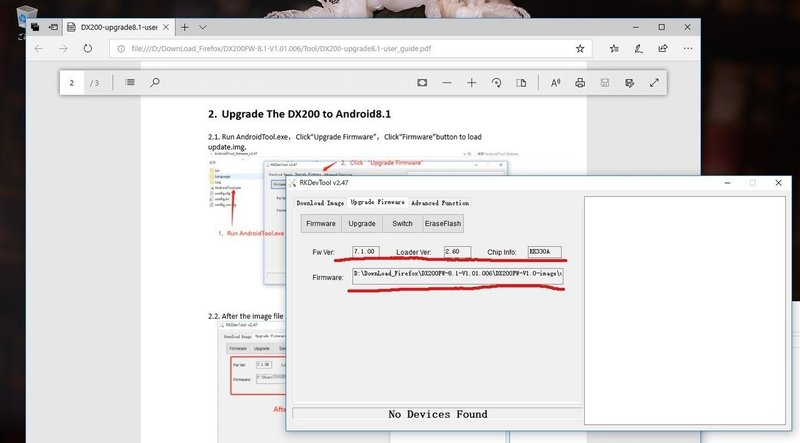Screen dimensions: 800x443
Task: Close the DX200-upgrade8.1 PDF tab
Action: 166,27
